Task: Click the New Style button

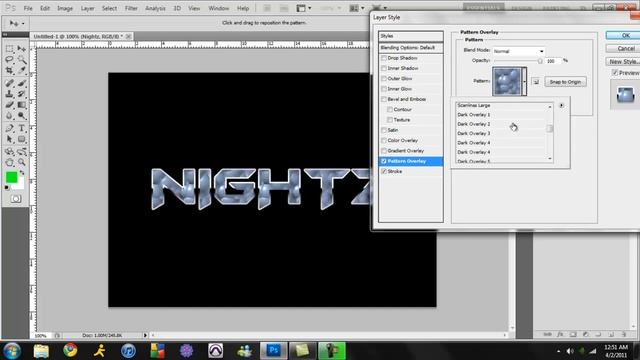Action: [x=623, y=62]
